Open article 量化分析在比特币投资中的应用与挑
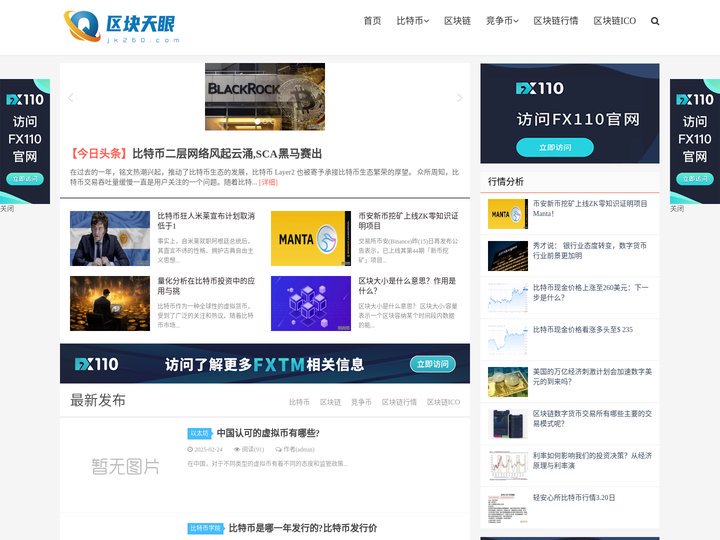The image size is (720, 540). [x=206, y=286]
